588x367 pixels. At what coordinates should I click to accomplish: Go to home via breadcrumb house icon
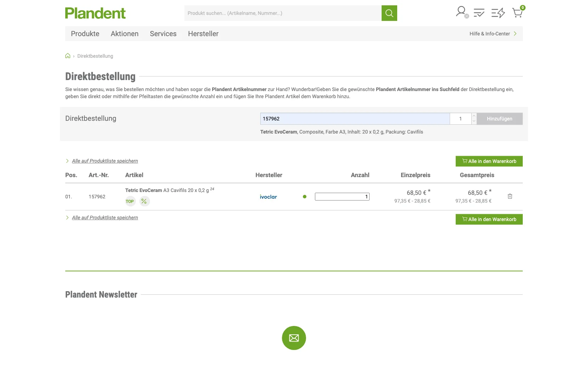point(68,56)
